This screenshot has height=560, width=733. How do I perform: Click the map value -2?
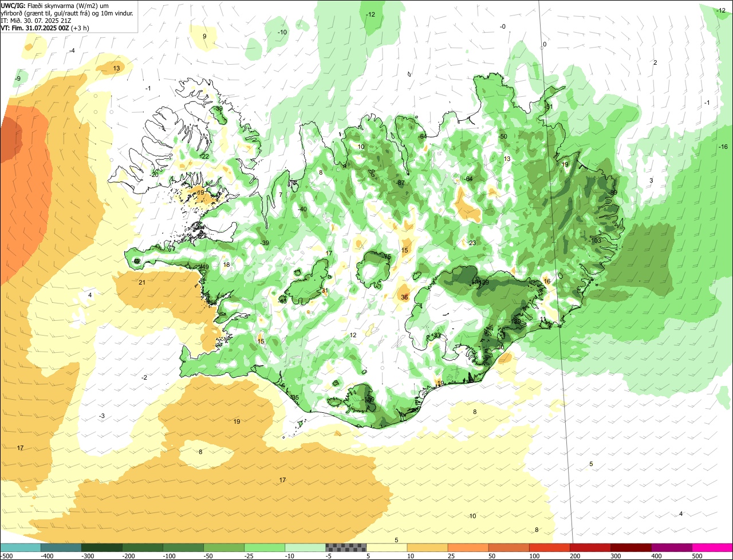pos(144,377)
